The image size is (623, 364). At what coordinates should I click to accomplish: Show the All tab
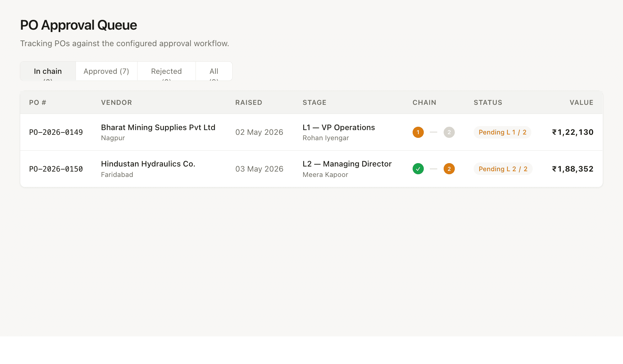tap(214, 71)
